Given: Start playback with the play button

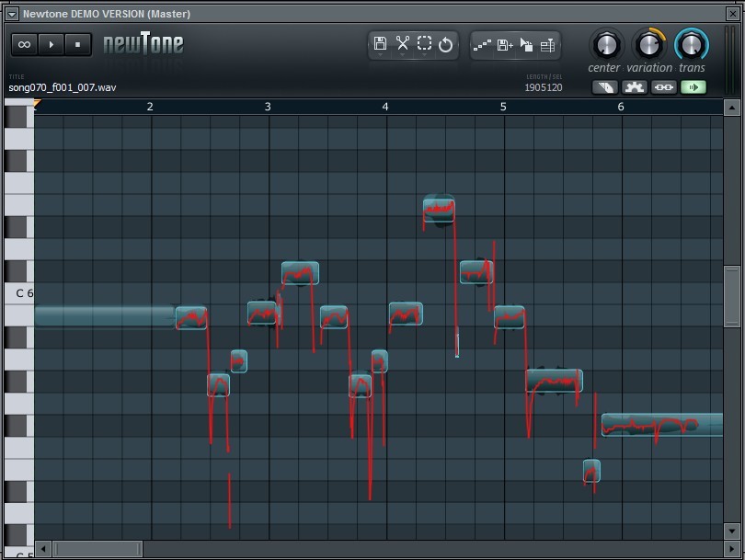Looking at the screenshot, I should [51, 45].
